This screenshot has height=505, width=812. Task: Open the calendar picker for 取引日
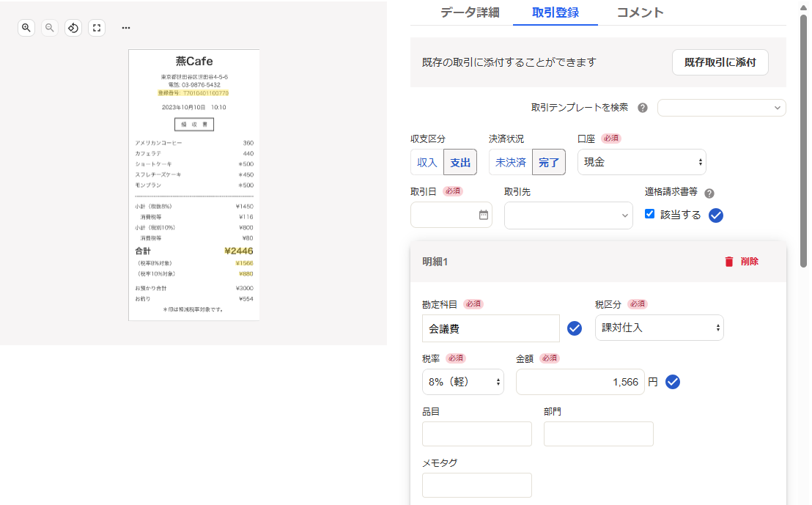pyautogui.click(x=483, y=215)
